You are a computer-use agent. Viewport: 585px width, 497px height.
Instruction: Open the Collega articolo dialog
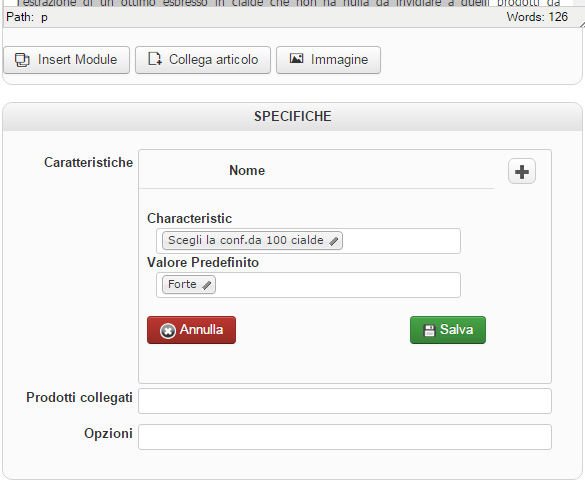tap(203, 60)
